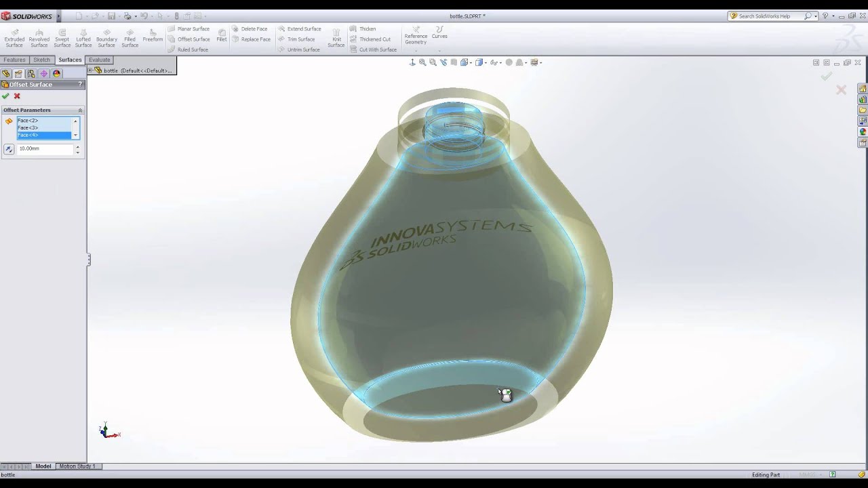The image size is (868, 488).
Task: Cancel Offset Surface with red X
Action: point(17,96)
